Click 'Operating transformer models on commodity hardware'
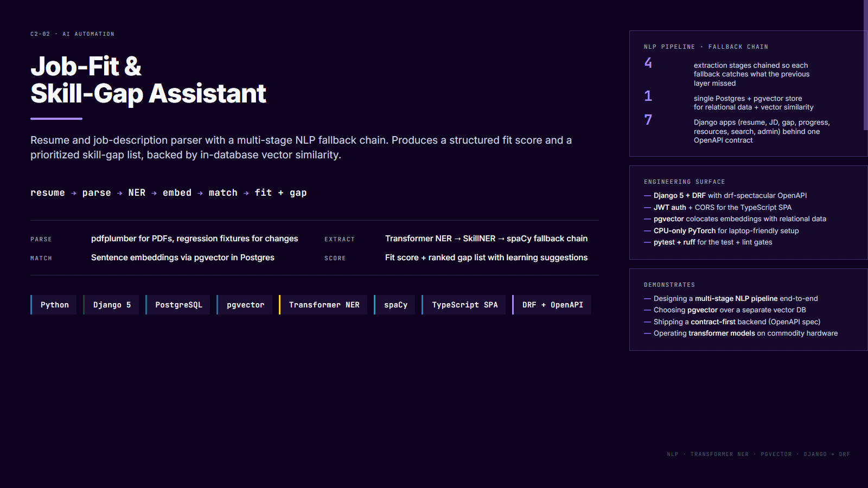868x488 pixels. pyautogui.click(x=741, y=333)
